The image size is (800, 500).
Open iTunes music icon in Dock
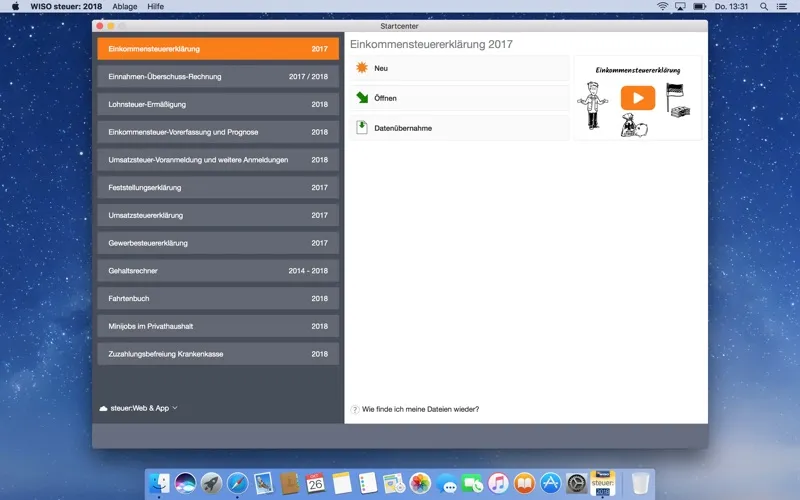pyautogui.click(x=498, y=483)
